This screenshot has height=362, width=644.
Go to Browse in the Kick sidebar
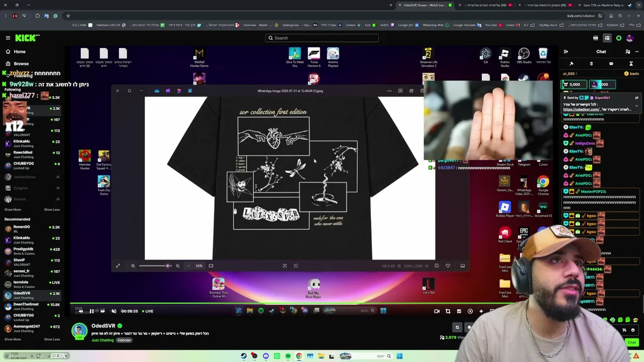pos(21,63)
